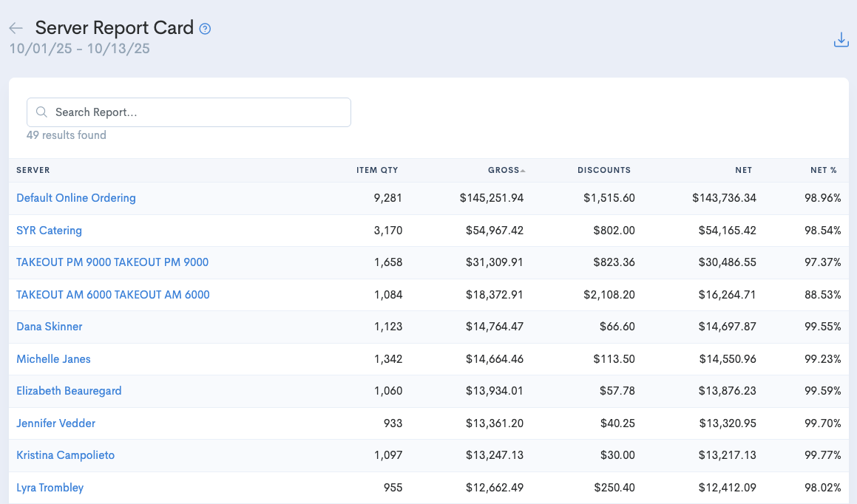This screenshot has height=504, width=857.
Task: Focus the Search Report input field
Action: coord(196,112)
